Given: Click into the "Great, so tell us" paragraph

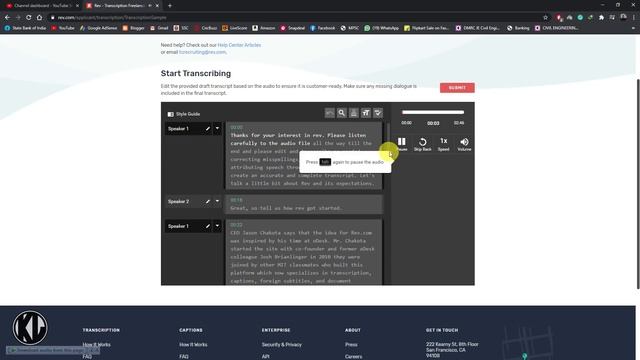Looking at the screenshot, I should click(x=304, y=204).
